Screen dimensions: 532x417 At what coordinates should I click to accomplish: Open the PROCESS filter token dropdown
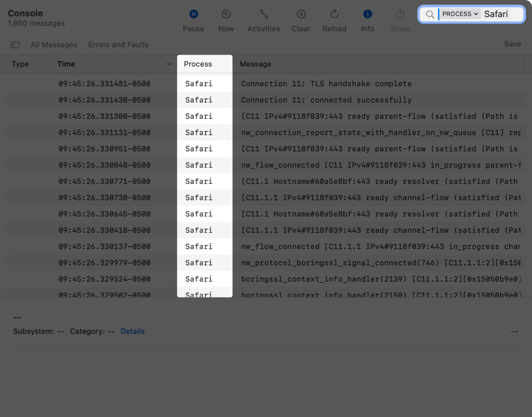point(460,14)
